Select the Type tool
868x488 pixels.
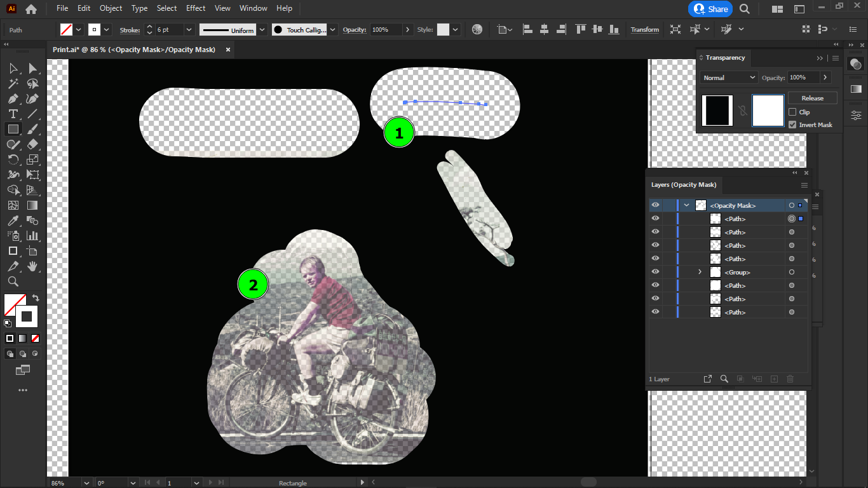pos(14,113)
